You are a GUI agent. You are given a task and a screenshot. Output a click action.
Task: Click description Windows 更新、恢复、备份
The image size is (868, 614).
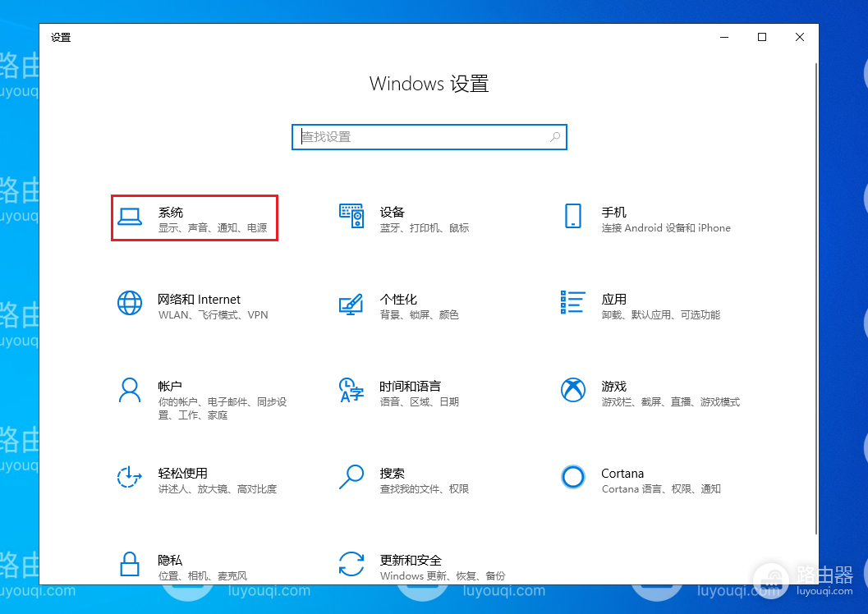(x=443, y=576)
